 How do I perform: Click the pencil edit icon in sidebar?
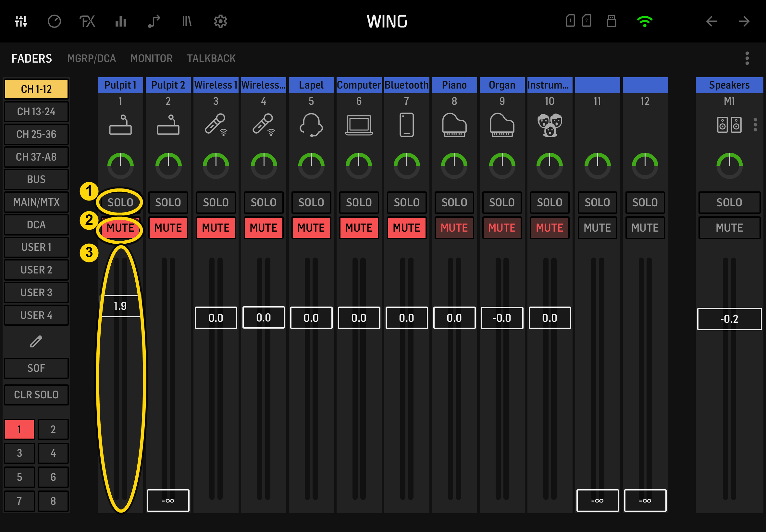tap(36, 341)
